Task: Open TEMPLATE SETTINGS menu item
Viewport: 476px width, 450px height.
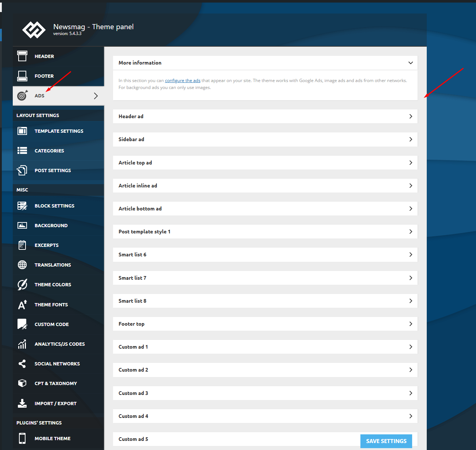Action: (x=58, y=131)
